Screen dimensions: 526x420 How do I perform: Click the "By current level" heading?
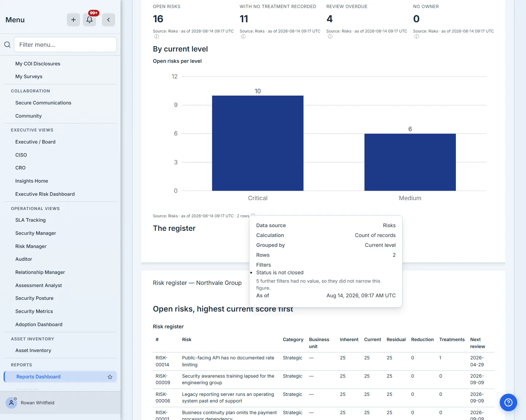click(x=180, y=49)
